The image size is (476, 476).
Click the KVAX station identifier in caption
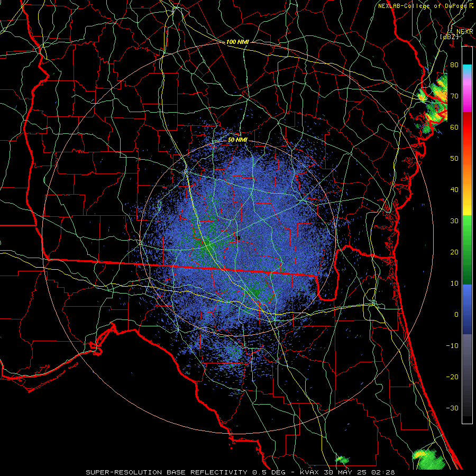point(309,472)
